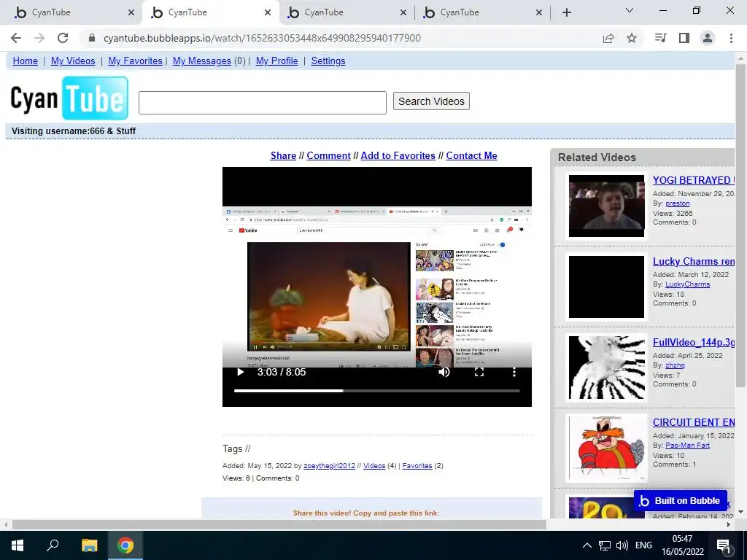The width and height of the screenshot is (747, 560).
Task: Open uploader zoeythegirl2012 profile link
Action: (329, 466)
